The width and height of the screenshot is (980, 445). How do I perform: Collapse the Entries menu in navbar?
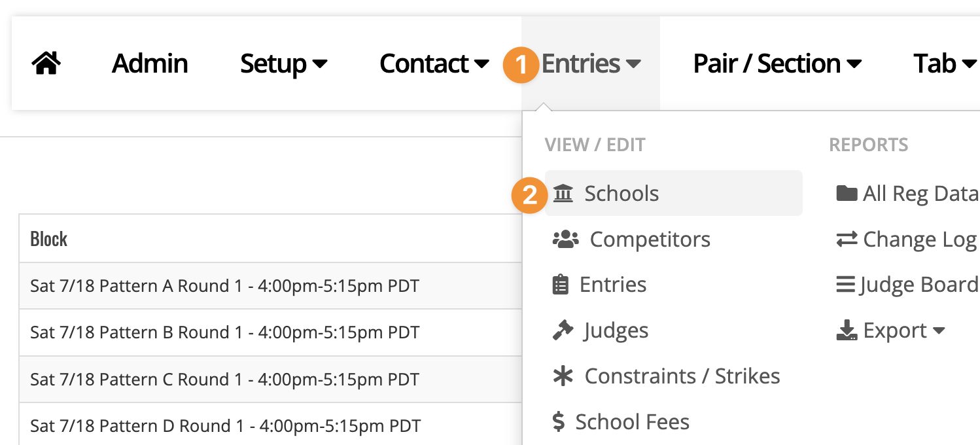591,63
